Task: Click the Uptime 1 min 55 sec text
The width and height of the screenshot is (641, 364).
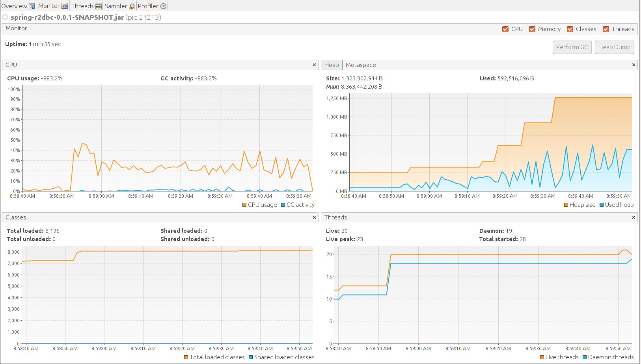Action: pyautogui.click(x=33, y=44)
